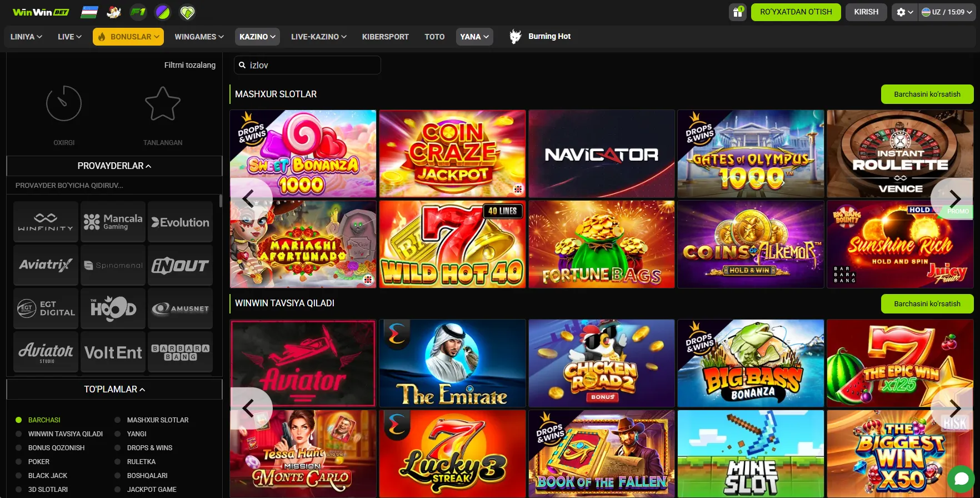The width and height of the screenshot is (980, 498).
Task: Open the UZ language and time dropdown
Action: click(x=947, y=12)
